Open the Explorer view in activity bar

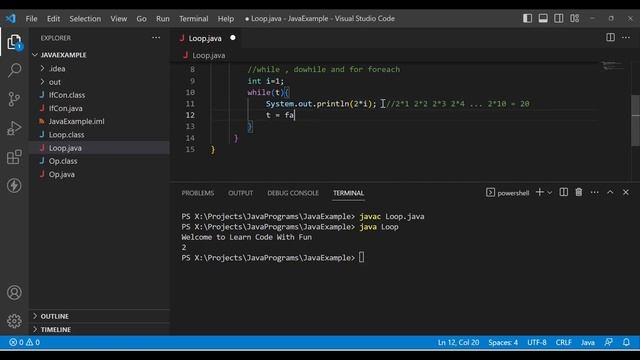pos(14,42)
